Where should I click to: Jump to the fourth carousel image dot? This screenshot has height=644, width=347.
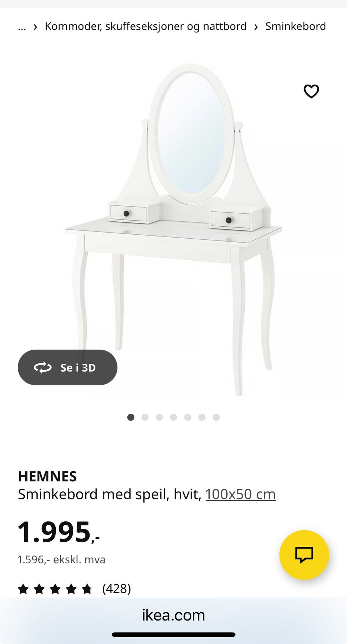(x=173, y=417)
